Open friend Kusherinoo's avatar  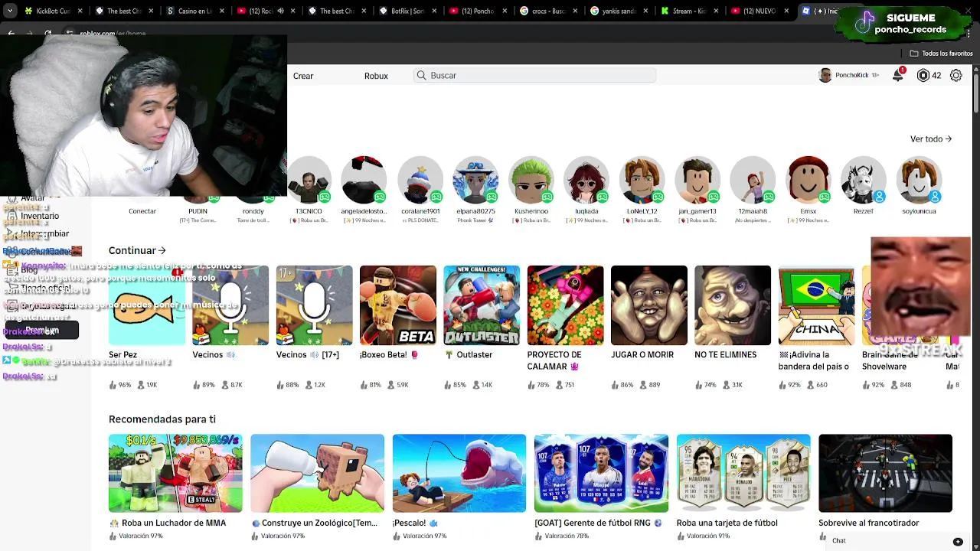click(531, 181)
